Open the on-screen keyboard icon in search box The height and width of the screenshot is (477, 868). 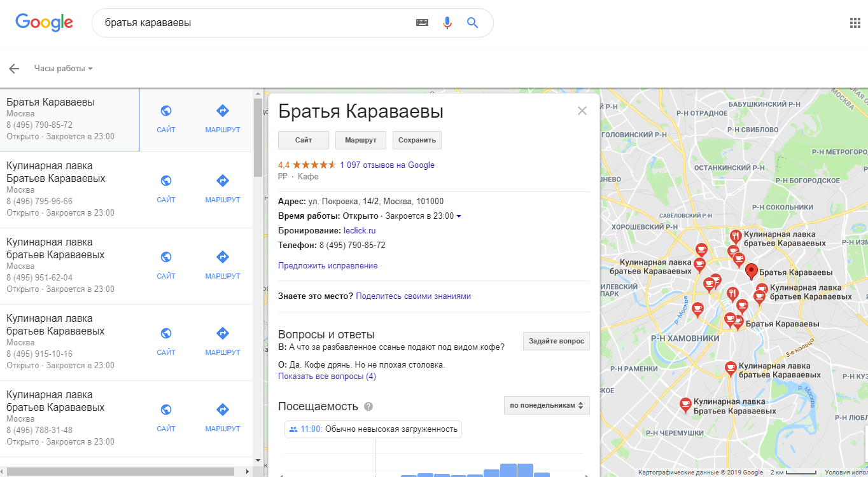422,23
